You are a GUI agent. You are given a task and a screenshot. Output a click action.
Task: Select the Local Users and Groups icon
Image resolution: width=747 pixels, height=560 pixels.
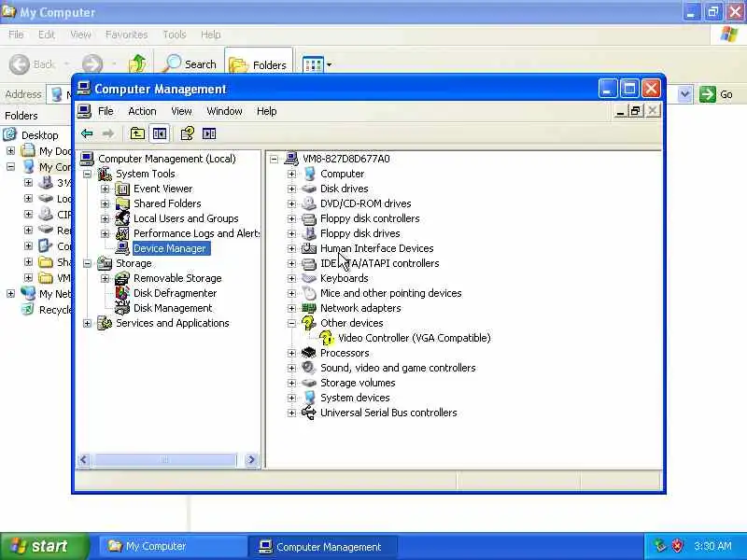click(x=122, y=218)
